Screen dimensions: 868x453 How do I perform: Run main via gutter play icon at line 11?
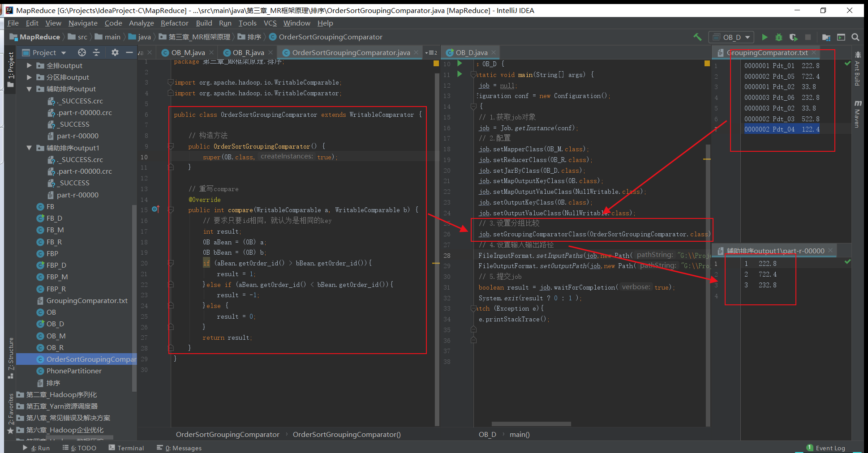459,74
